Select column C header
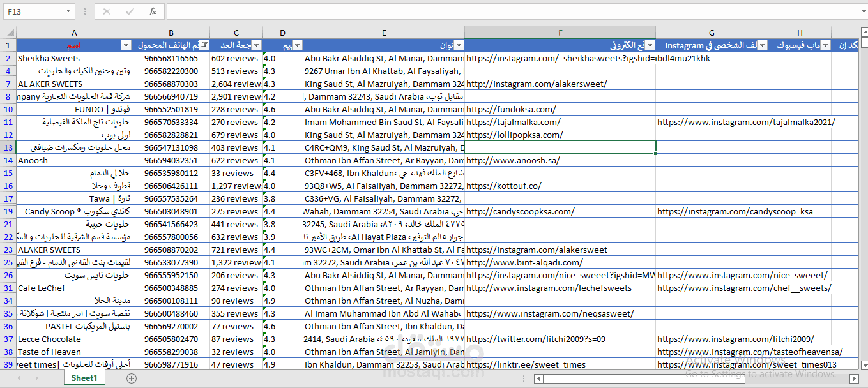Image resolution: width=868 pixels, height=388 pixels. 236,33
